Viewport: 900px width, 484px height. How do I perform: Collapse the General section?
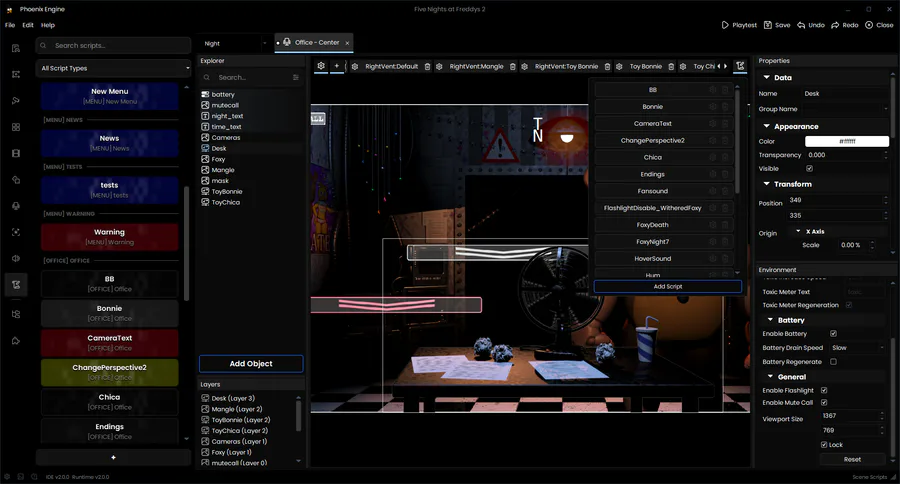coord(770,377)
